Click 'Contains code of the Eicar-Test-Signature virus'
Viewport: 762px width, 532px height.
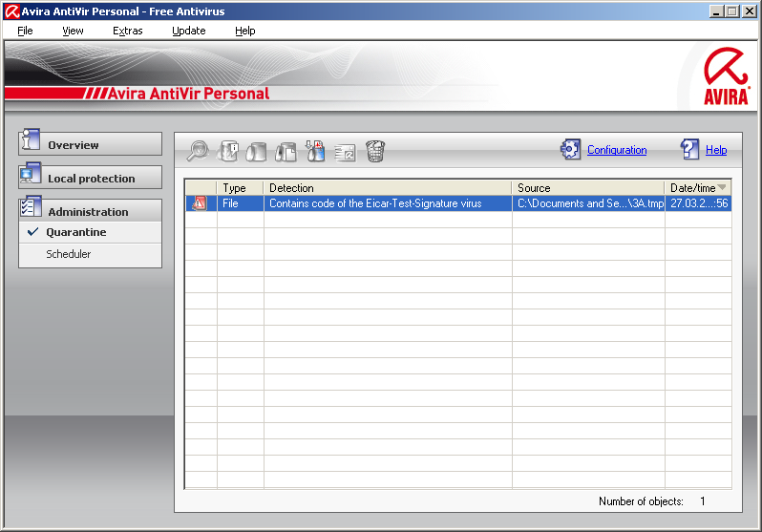tap(388, 203)
